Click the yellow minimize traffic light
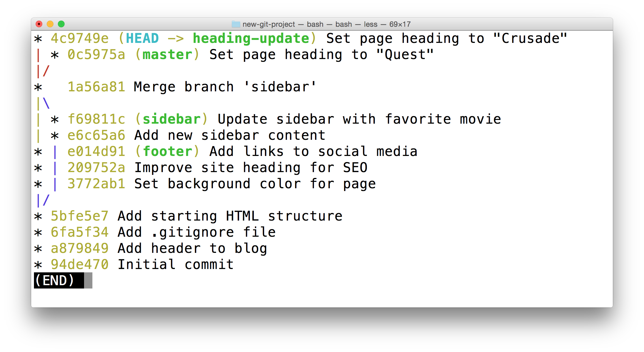Image resolution: width=644 pixels, height=352 pixels. 50,24
